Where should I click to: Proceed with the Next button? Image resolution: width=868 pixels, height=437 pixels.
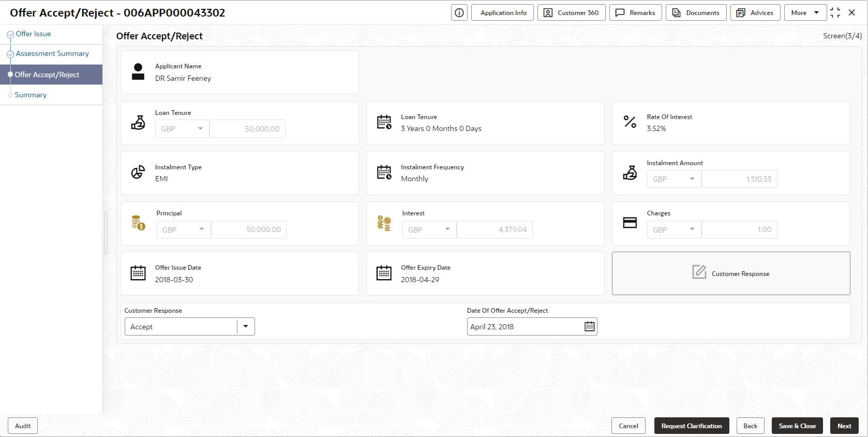pyautogui.click(x=844, y=426)
